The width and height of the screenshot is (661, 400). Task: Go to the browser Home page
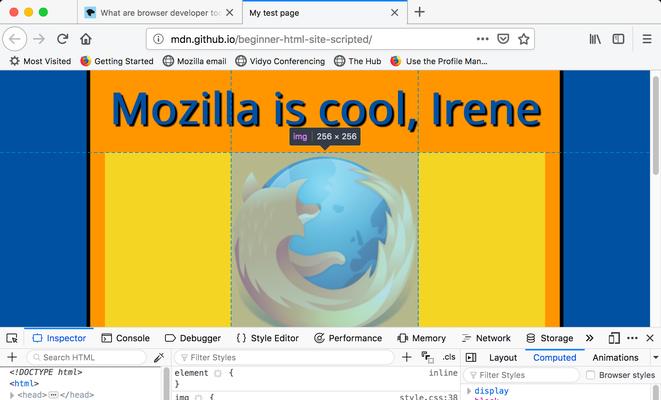coord(86,39)
